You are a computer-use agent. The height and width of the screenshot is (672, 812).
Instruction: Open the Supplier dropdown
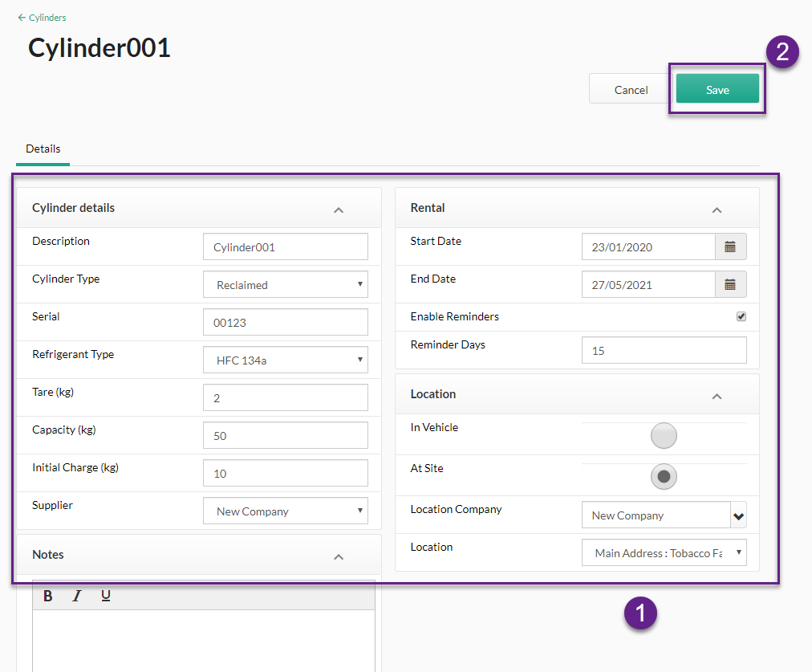tap(286, 511)
